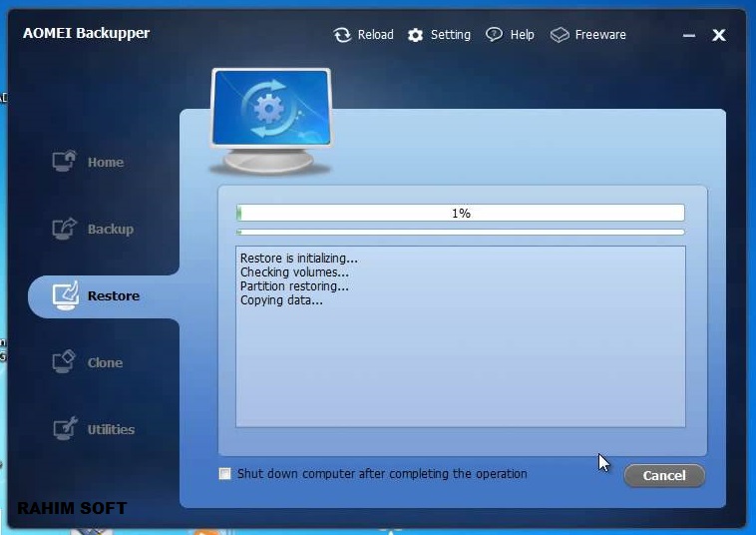Click the Reload circular arrows icon
756x535 pixels.
tap(342, 35)
